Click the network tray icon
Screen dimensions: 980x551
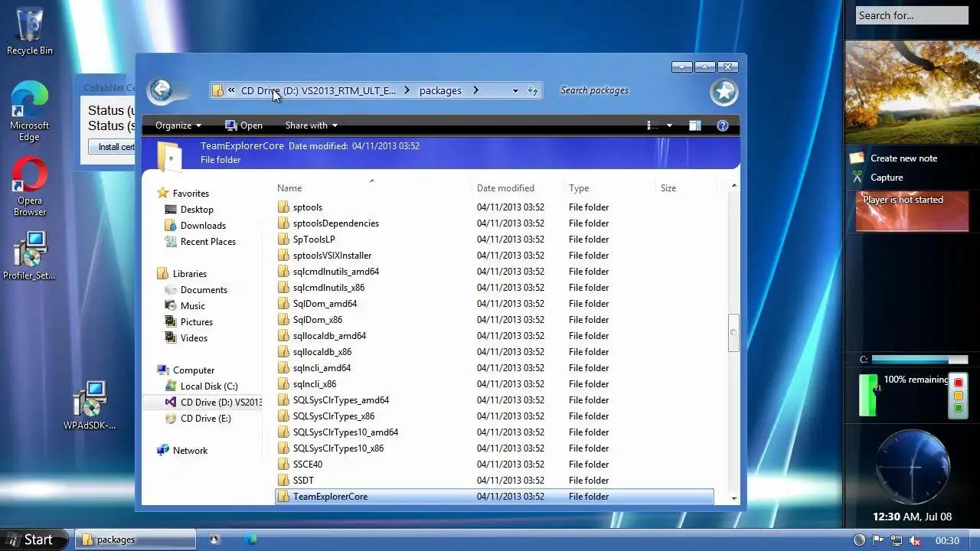[896, 540]
